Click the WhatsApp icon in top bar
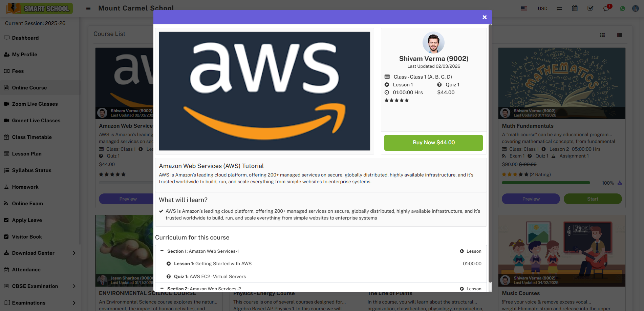Image resolution: width=644 pixels, height=311 pixels. (x=622, y=8)
